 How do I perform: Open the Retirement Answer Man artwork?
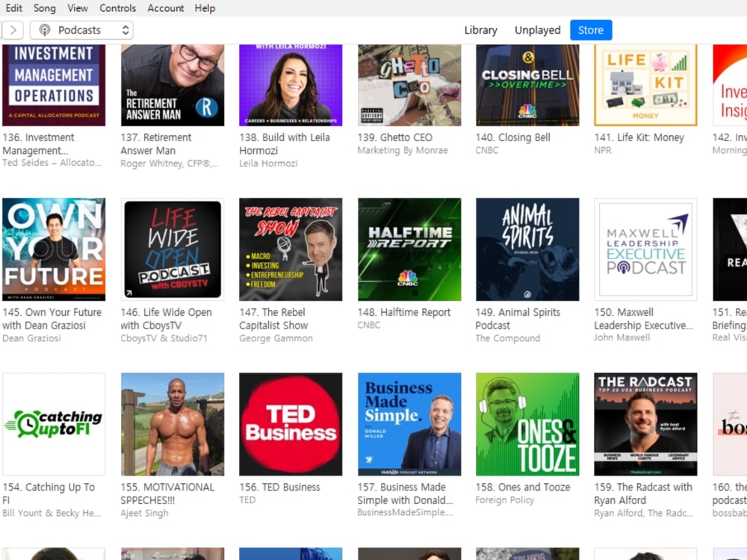pyautogui.click(x=173, y=85)
